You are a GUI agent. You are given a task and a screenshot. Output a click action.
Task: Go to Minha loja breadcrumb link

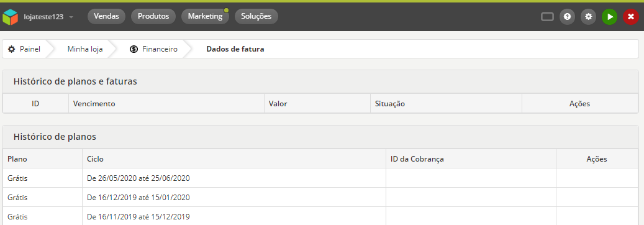click(x=85, y=49)
